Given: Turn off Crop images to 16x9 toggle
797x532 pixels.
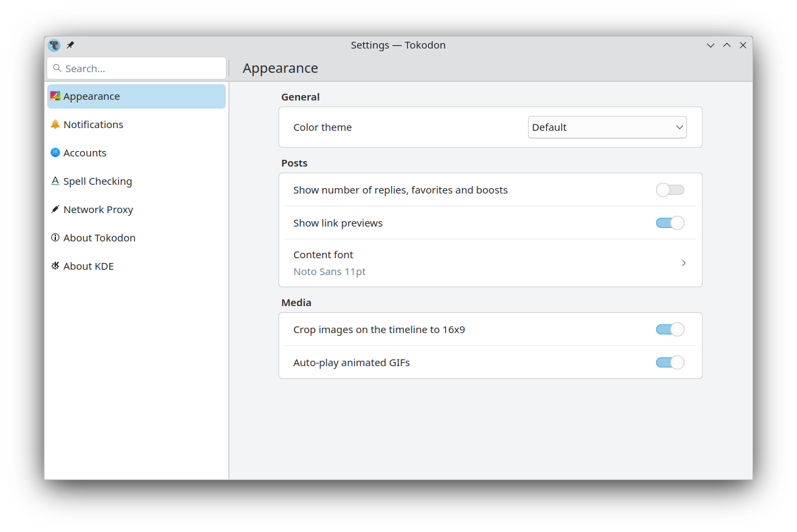Looking at the screenshot, I should pos(670,330).
